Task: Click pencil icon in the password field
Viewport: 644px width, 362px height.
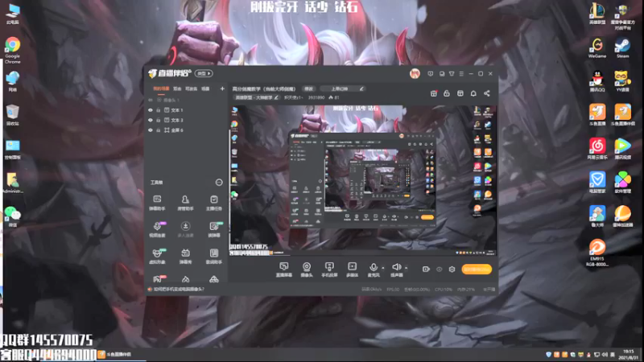Action: click(361, 88)
